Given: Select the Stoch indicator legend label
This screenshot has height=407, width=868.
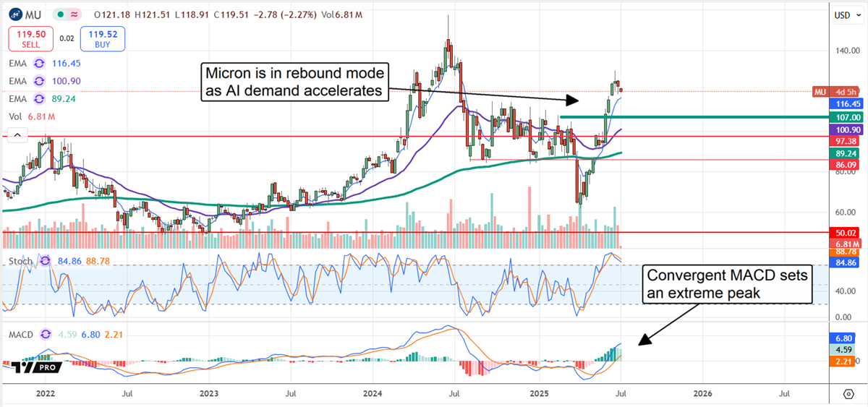Looking at the screenshot, I should 21,261.
